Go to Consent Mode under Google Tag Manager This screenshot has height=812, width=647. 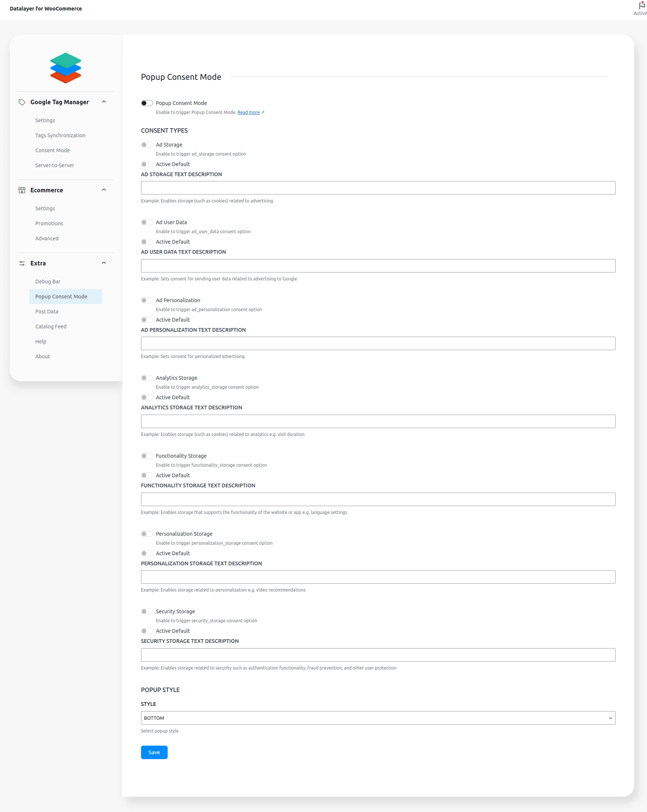pos(53,150)
